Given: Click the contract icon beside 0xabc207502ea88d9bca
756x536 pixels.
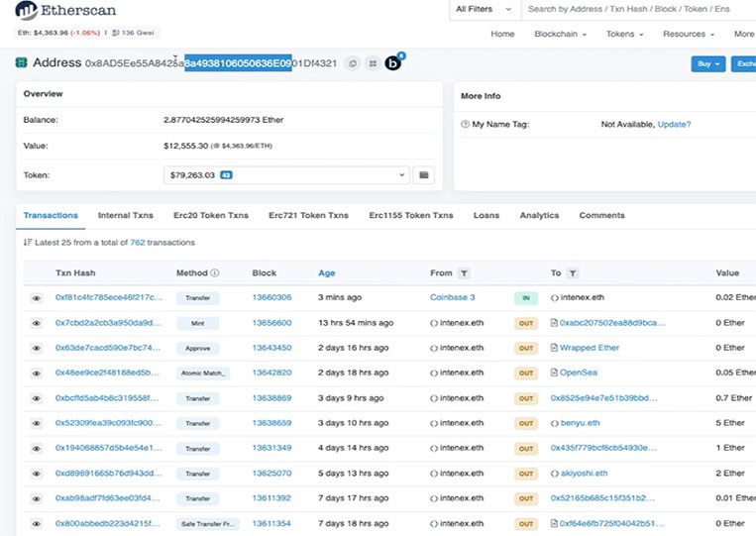Looking at the screenshot, I should click(554, 322).
